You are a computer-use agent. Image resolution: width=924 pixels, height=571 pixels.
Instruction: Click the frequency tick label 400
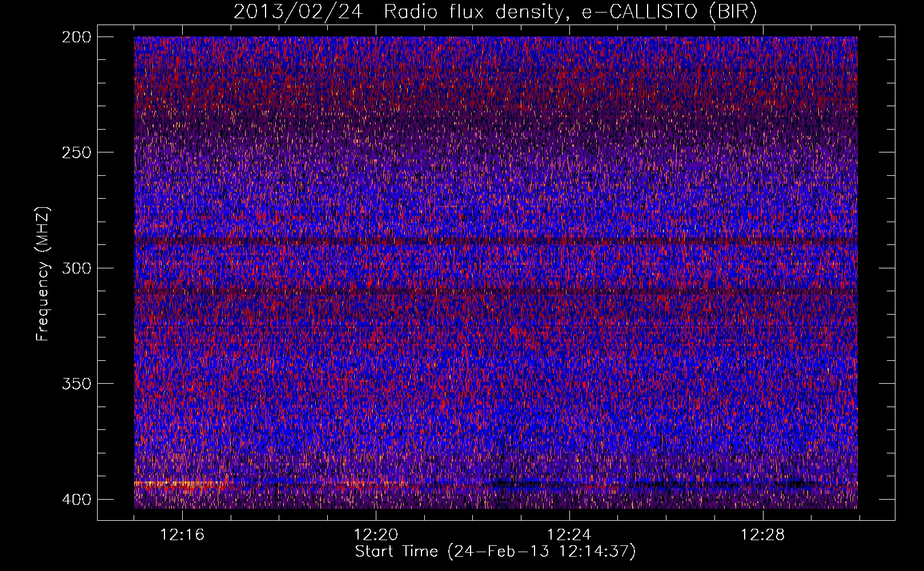pyautogui.click(x=77, y=500)
